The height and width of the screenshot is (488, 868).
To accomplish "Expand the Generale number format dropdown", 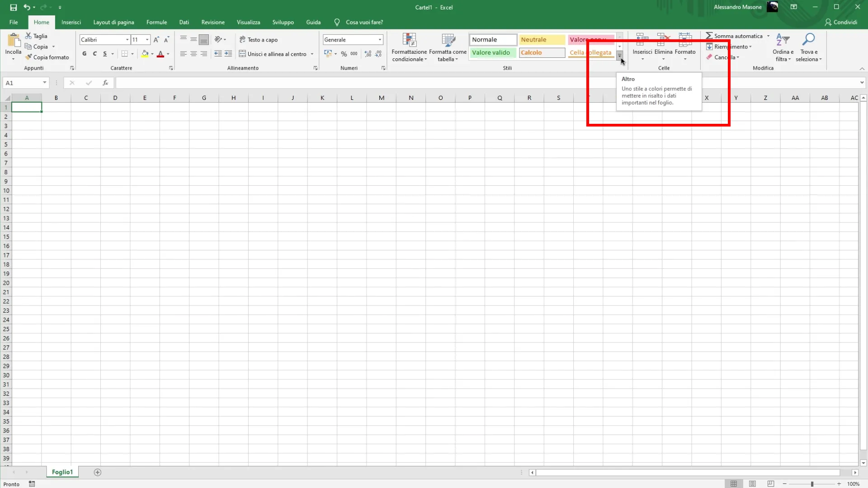I will (380, 40).
